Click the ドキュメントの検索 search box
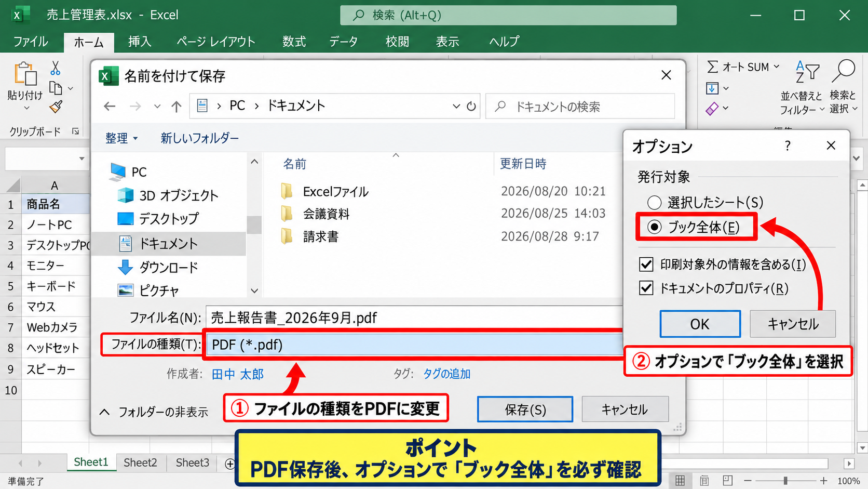This screenshot has width=868, height=489. [x=580, y=107]
